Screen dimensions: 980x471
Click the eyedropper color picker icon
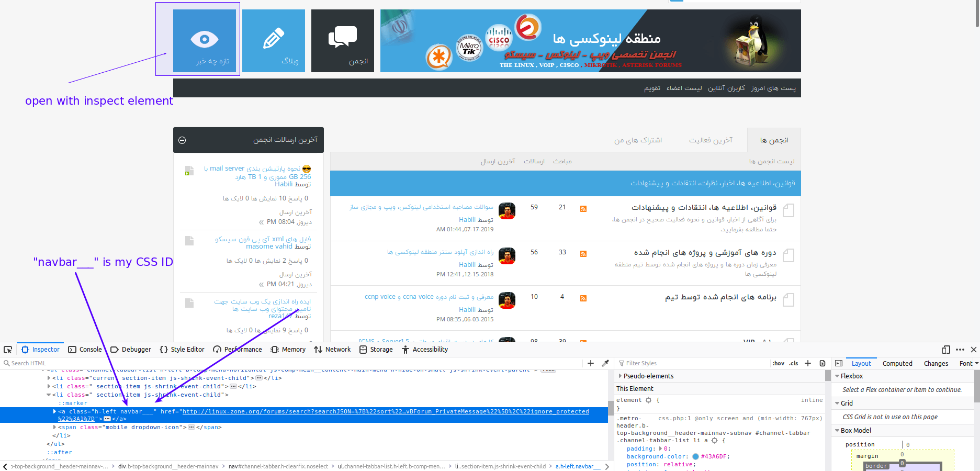pyautogui.click(x=605, y=363)
